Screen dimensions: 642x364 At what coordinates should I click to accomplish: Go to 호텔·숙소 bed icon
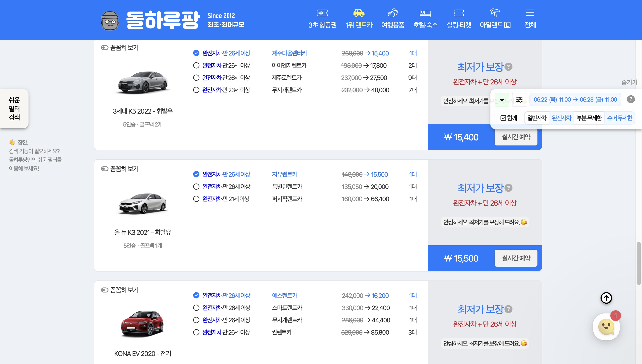425,13
